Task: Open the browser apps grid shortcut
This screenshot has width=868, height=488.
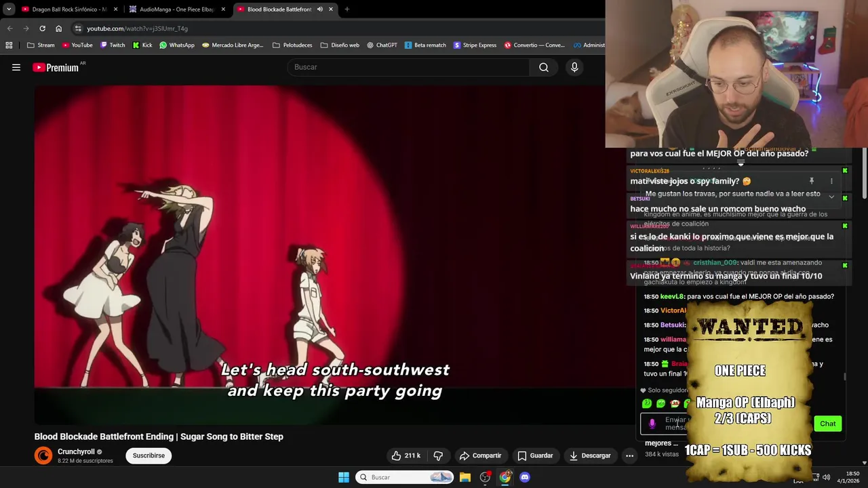Action: coord(9,45)
